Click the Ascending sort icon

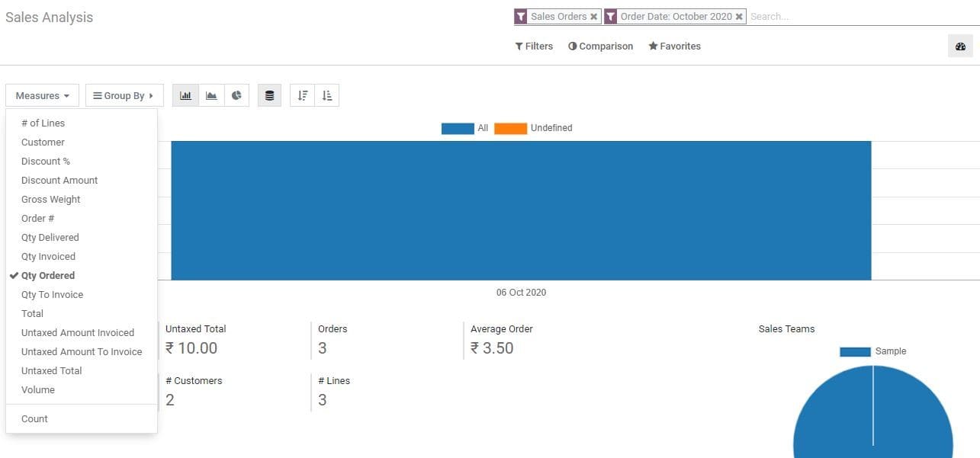point(326,94)
